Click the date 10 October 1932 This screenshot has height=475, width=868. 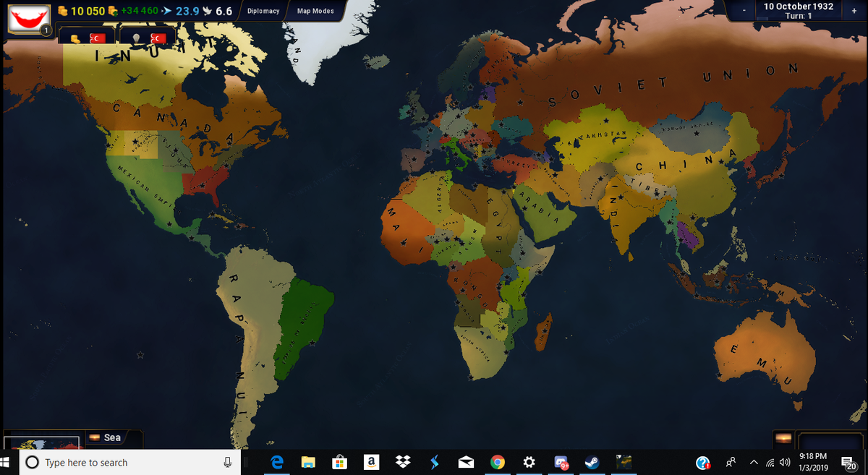click(x=799, y=7)
